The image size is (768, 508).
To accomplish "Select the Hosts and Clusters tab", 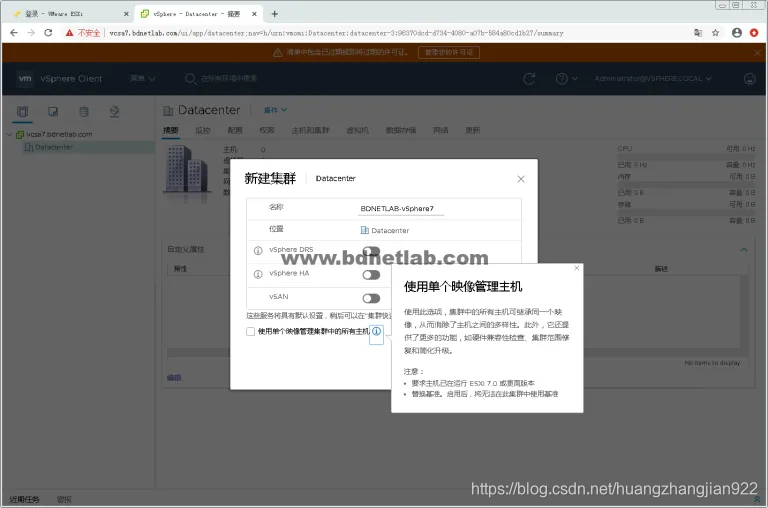I will point(311,130).
